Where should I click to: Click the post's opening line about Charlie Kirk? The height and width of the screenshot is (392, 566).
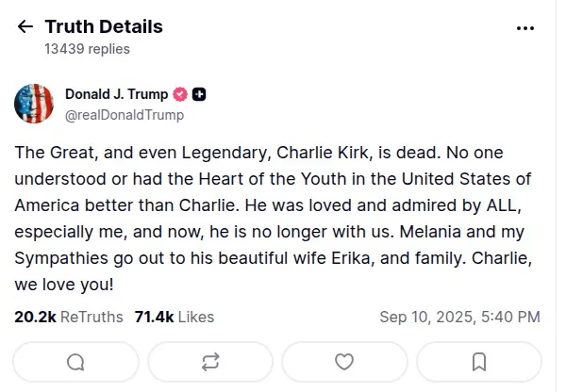tap(236, 152)
